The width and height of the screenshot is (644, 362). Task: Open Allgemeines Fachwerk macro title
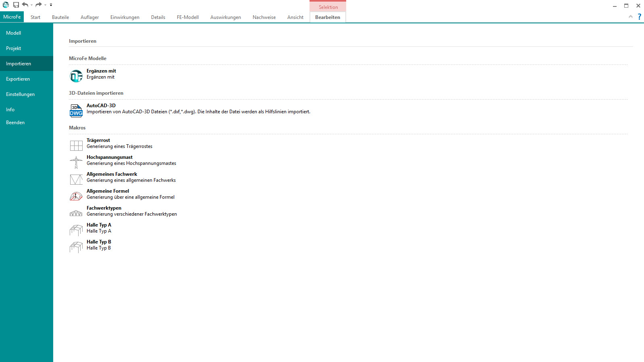112,174
